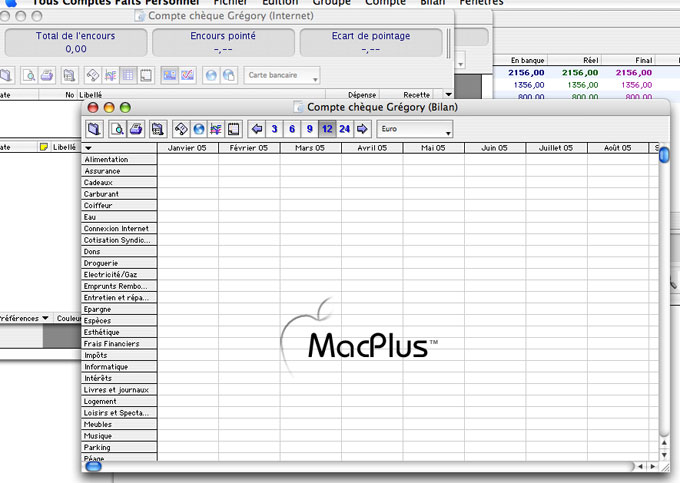Open the Euro currency dropdown
680x483 pixels.
pos(415,129)
